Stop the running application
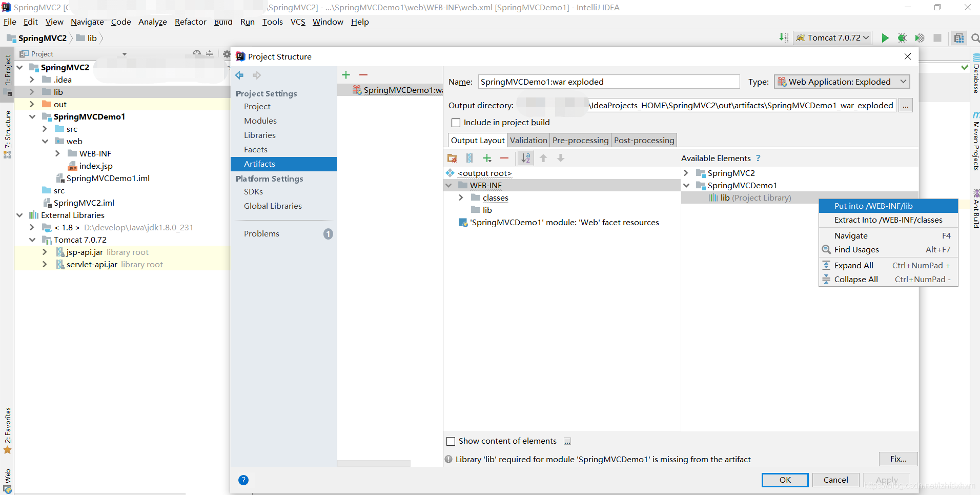Viewport: 980px width, 495px height. (938, 38)
